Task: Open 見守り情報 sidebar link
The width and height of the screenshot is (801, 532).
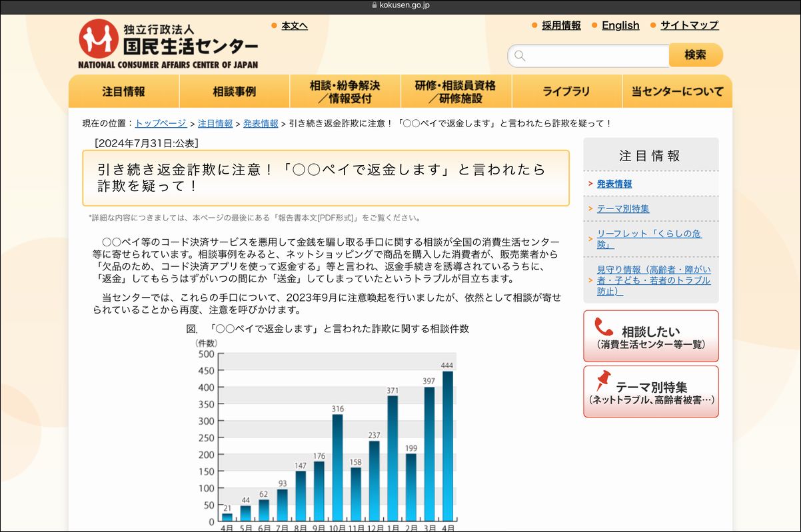Action: click(x=654, y=280)
